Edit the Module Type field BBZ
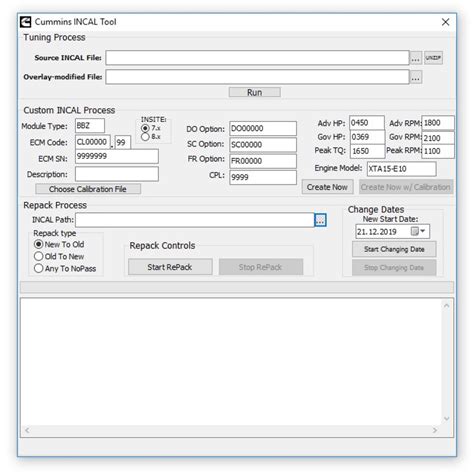Screen dimensions: 474x474 point(90,126)
